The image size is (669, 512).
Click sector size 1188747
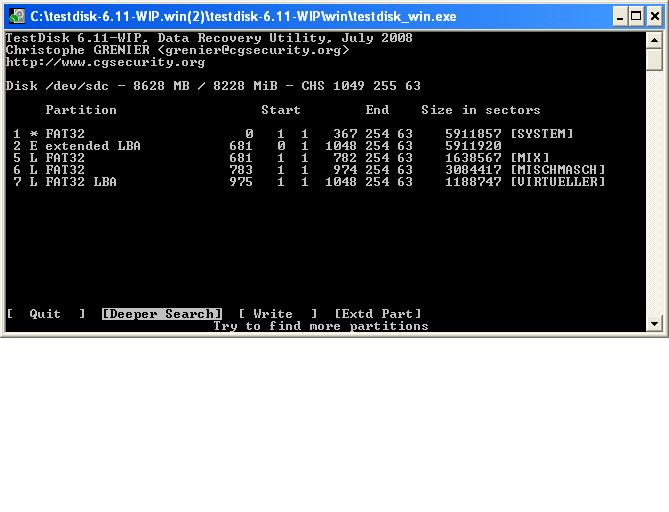pyautogui.click(x=473, y=182)
